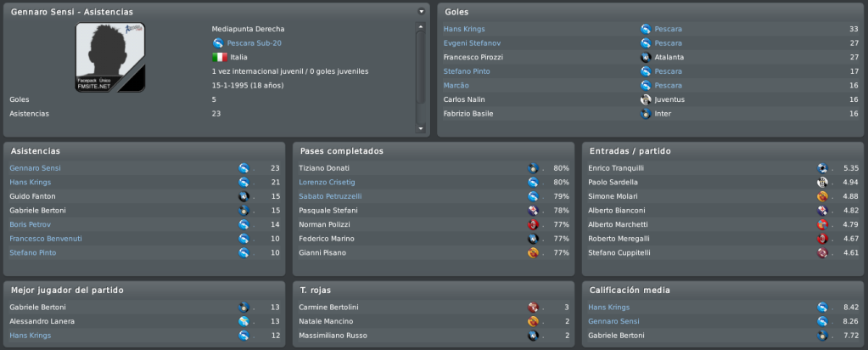868x350 pixels.
Task: Click the club badge beside Tiziano Donati
Action: (533, 168)
